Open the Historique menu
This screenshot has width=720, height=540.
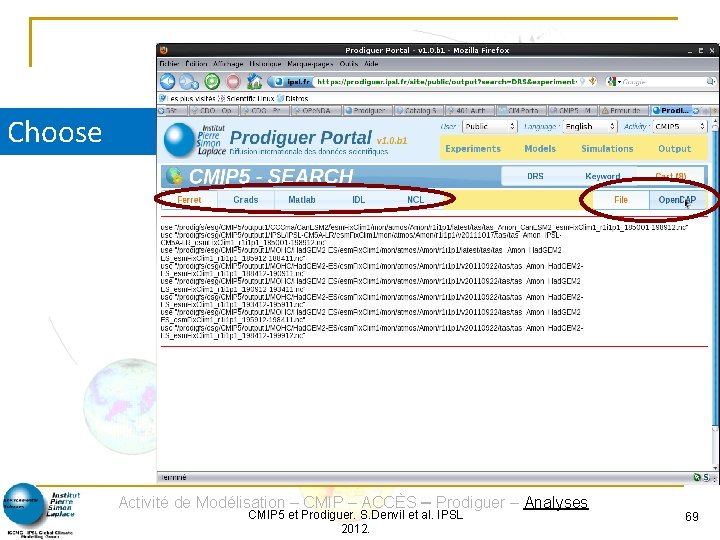coord(265,64)
